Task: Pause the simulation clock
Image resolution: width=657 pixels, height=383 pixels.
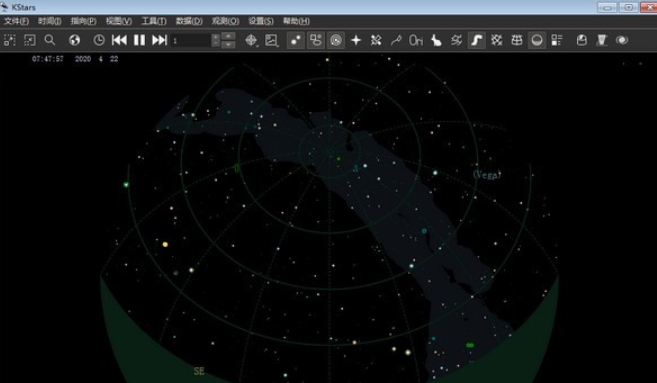Action: coord(140,40)
